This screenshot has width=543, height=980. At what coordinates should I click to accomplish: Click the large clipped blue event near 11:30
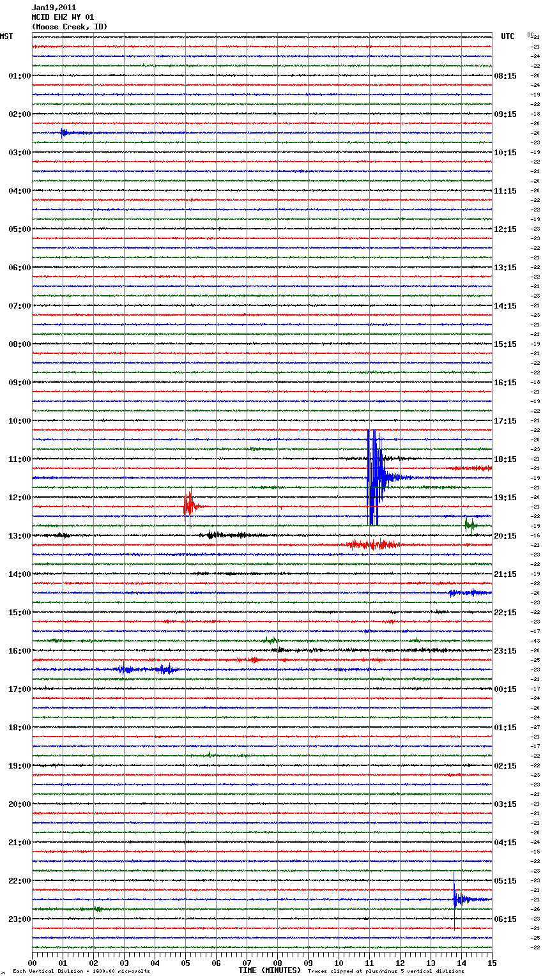click(376, 477)
